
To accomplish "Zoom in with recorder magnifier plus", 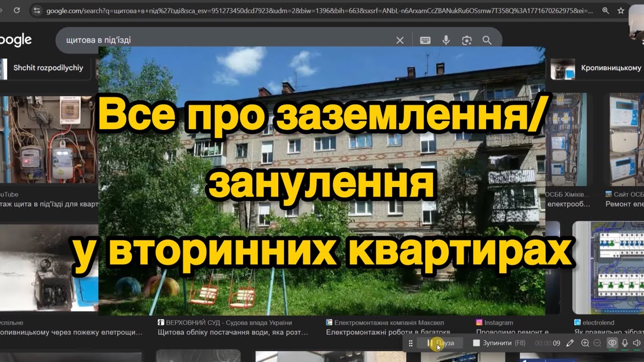I will pos(585,343).
